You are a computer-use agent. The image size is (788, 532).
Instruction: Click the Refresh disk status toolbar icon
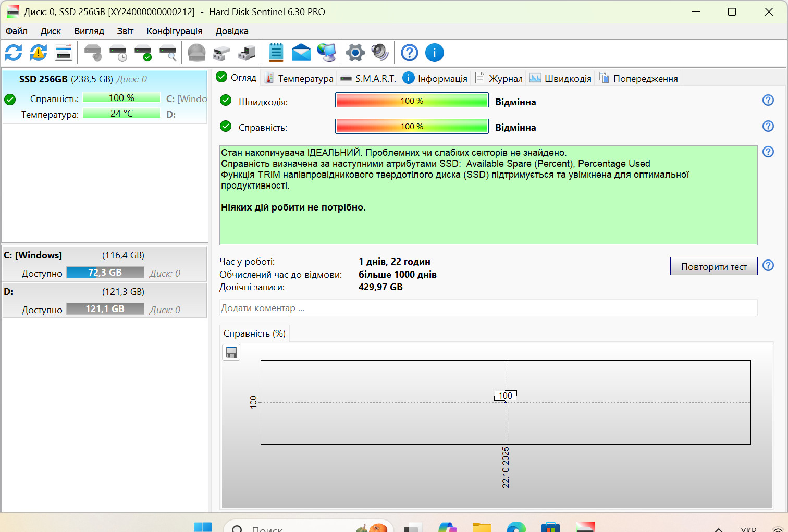click(x=14, y=53)
